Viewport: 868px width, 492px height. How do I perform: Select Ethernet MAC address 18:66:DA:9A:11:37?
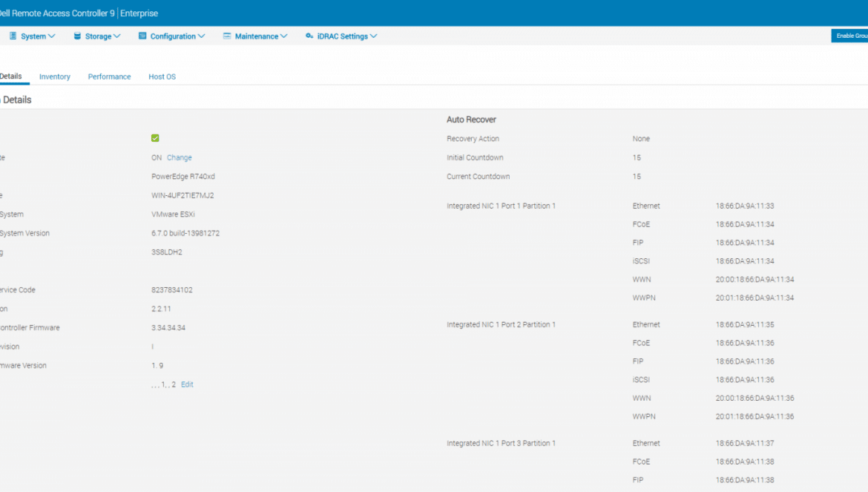pyautogui.click(x=745, y=443)
